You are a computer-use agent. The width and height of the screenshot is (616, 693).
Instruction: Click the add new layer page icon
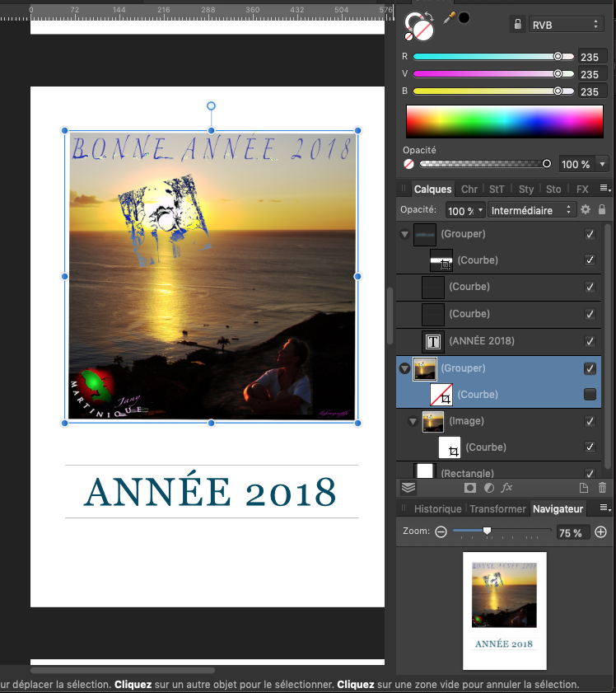(584, 488)
